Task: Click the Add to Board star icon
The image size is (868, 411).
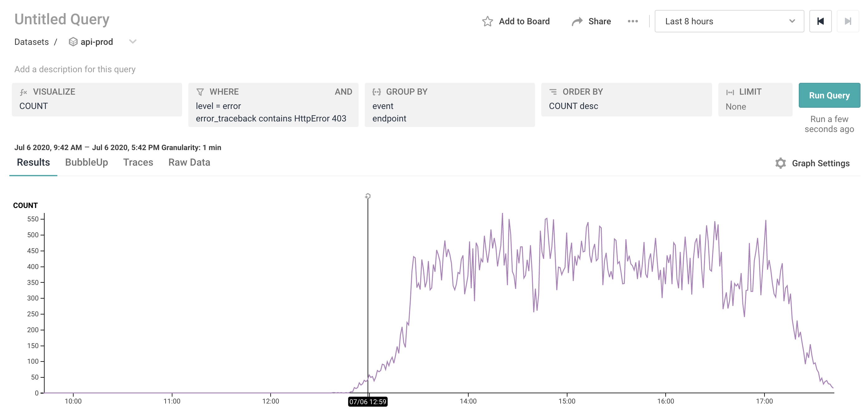Action: point(487,21)
